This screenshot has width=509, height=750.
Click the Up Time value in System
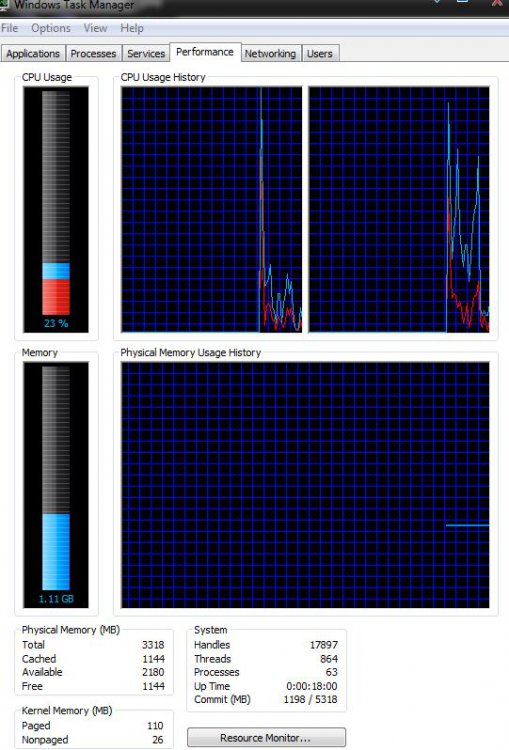[311, 686]
